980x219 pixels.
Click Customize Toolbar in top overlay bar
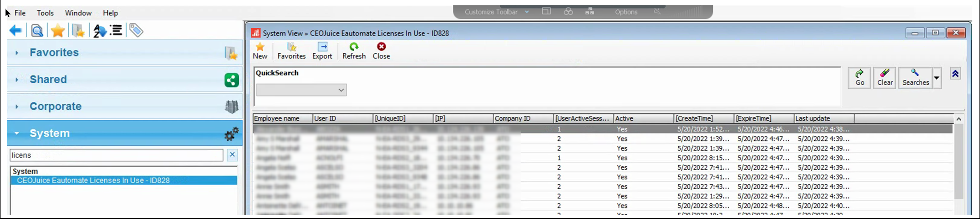coord(491,12)
